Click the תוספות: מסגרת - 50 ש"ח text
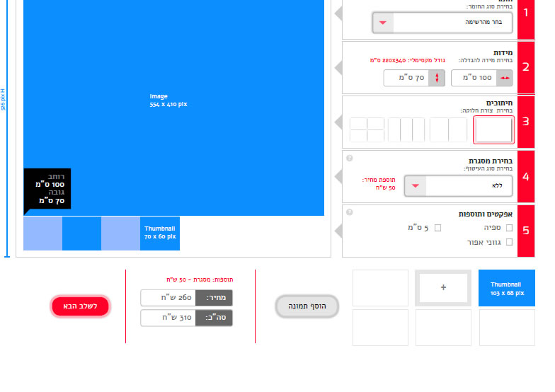This screenshot has width=555, height=392. 200,280
